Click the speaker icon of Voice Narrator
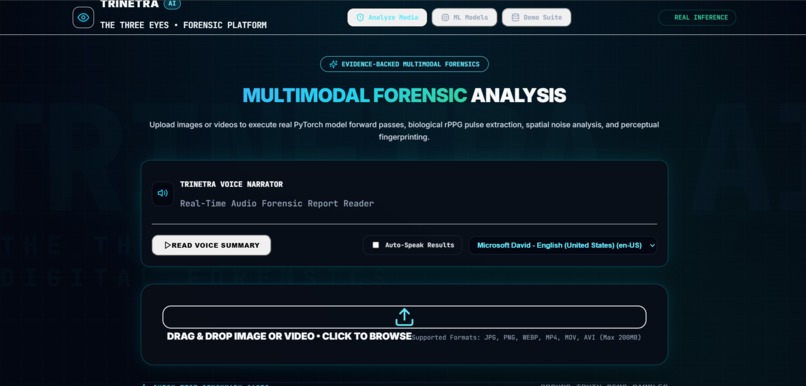The height and width of the screenshot is (386, 806). pos(163,193)
